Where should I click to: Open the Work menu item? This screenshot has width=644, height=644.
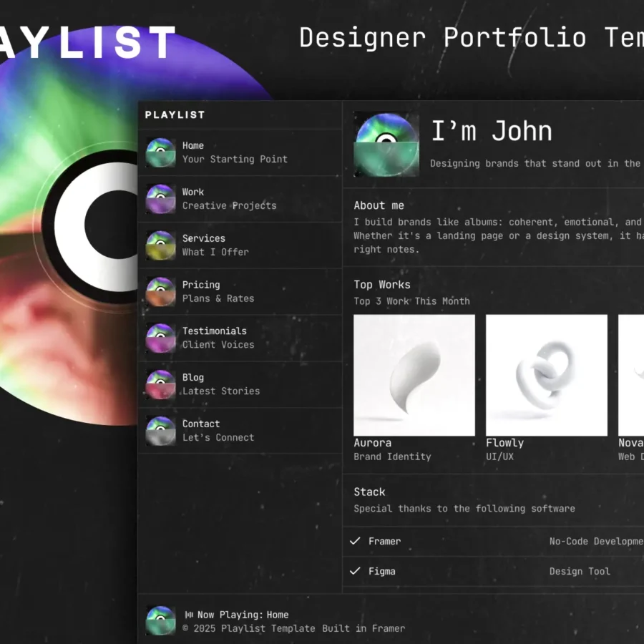240,199
